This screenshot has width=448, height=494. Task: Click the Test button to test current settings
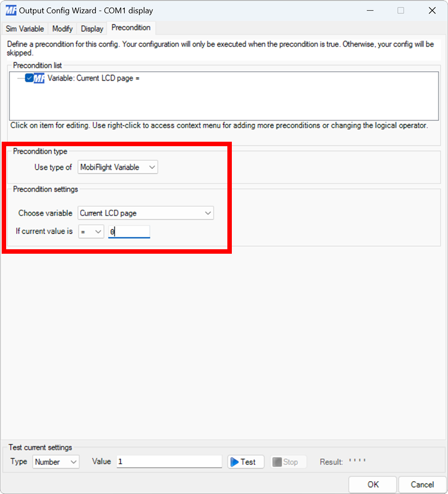point(245,462)
